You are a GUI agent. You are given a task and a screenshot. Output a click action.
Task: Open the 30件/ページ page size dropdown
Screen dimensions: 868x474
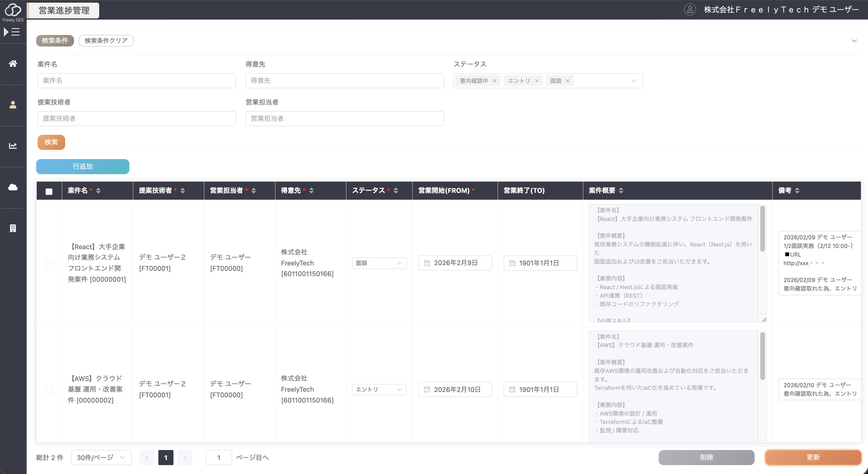(101, 457)
